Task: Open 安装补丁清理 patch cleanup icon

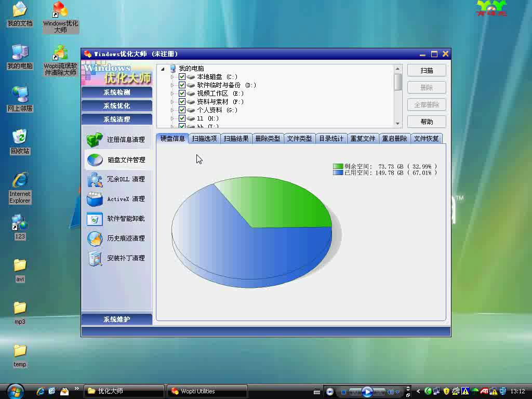Action: click(95, 258)
